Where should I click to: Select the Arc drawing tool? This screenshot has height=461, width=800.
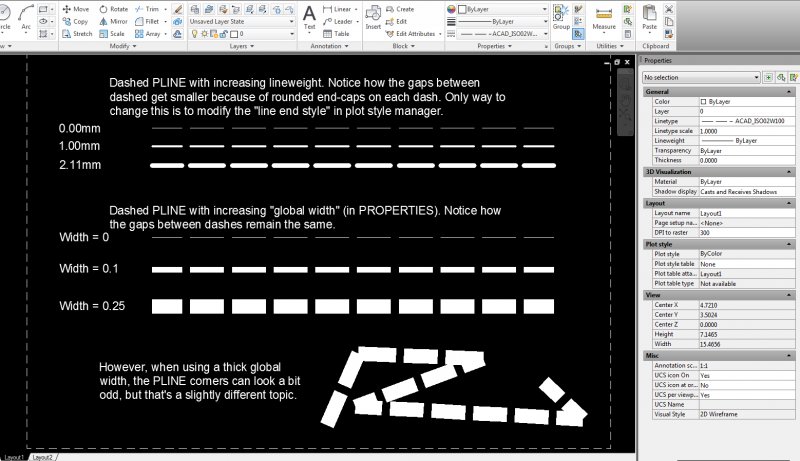(x=26, y=17)
